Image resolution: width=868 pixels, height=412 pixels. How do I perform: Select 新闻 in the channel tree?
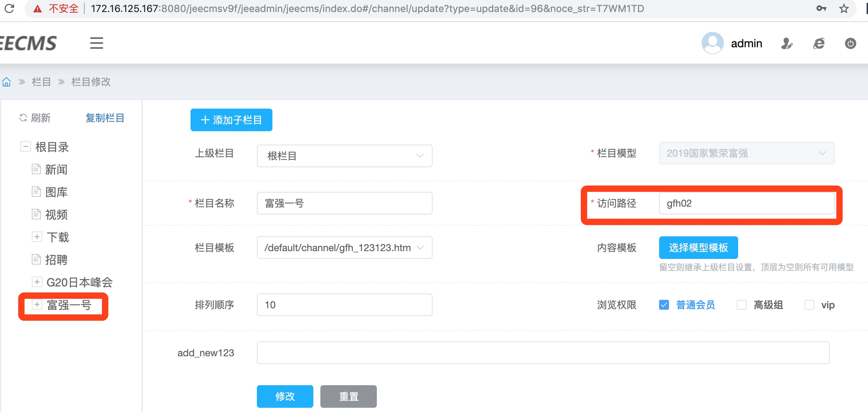click(56, 170)
